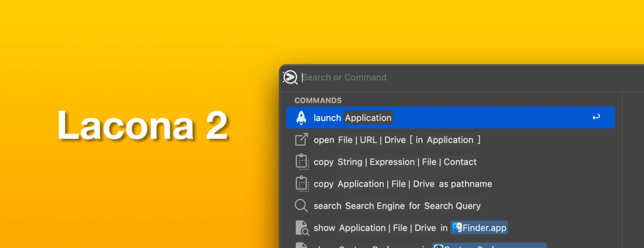Click the document search icon for show
This screenshot has height=248, width=644.
point(302,228)
